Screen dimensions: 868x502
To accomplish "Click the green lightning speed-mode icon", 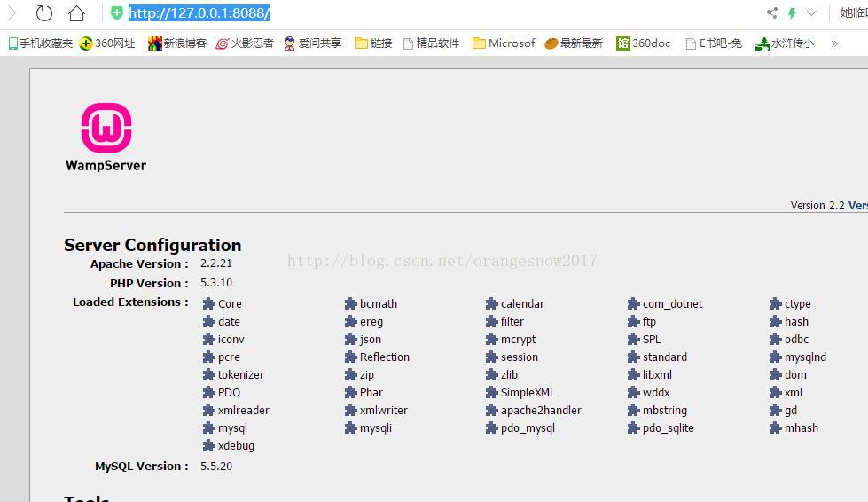I will point(792,12).
